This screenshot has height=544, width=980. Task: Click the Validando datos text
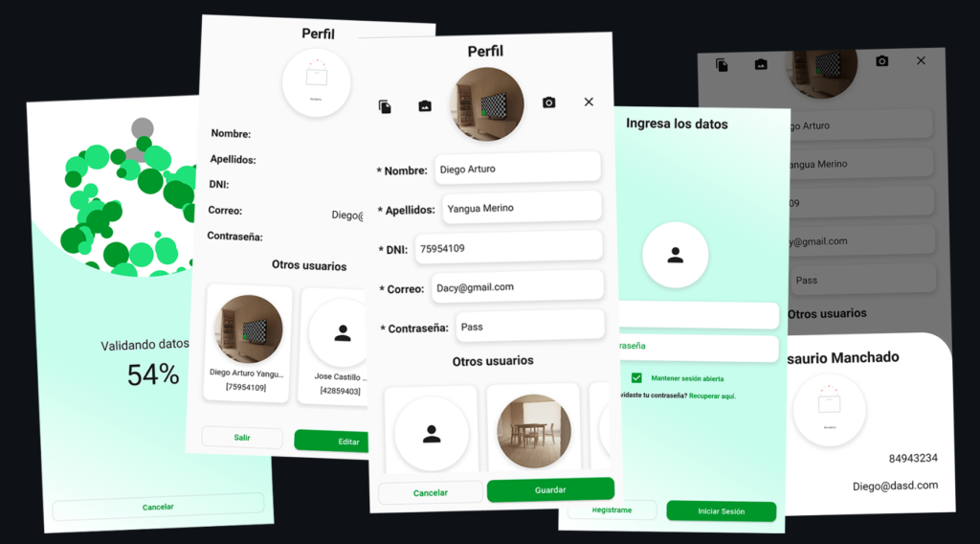point(145,345)
